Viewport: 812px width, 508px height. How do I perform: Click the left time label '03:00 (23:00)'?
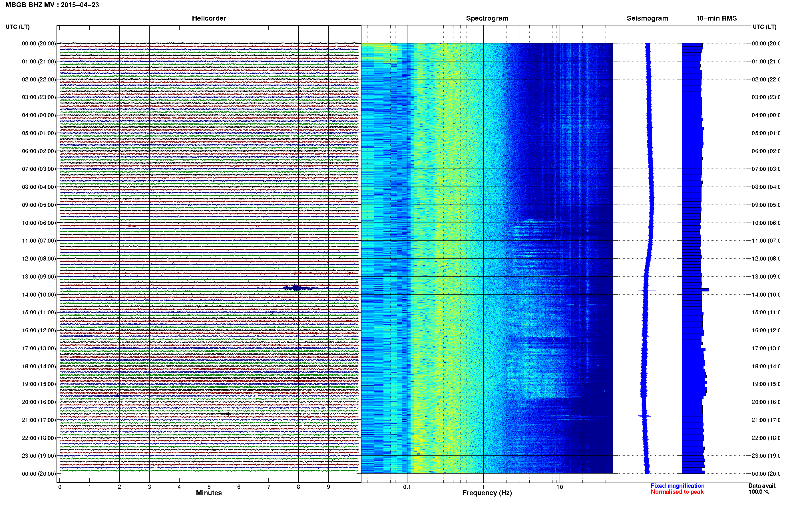[x=39, y=97]
